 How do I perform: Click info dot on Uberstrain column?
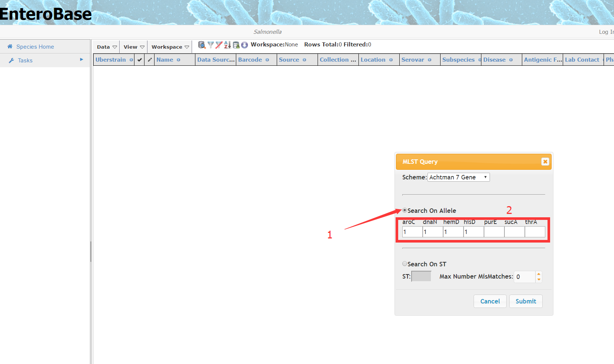[131, 60]
